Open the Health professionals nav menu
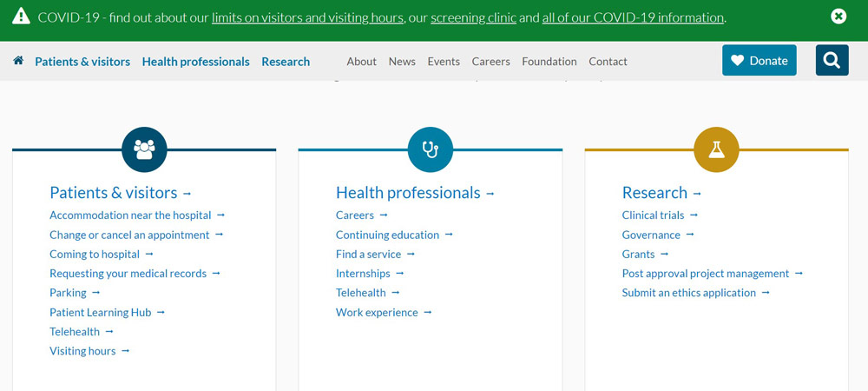The image size is (868, 391). click(x=195, y=62)
